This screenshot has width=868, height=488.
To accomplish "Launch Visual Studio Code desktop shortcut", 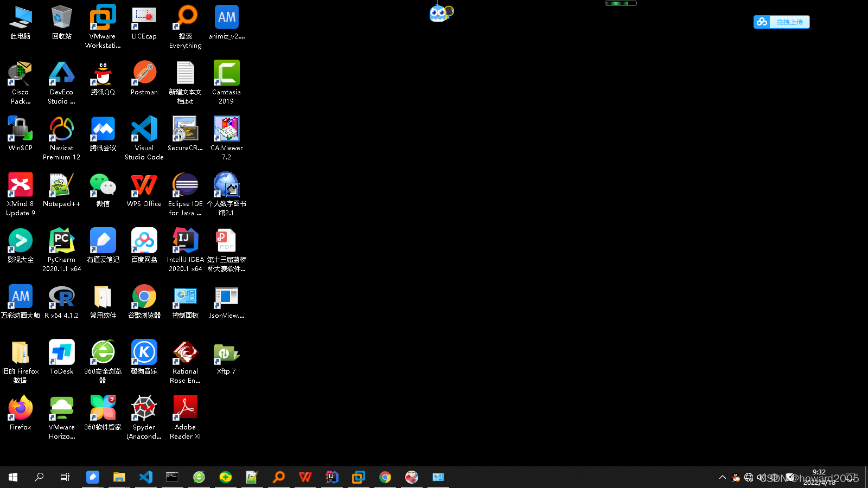I will pyautogui.click(x=144, y=138).
